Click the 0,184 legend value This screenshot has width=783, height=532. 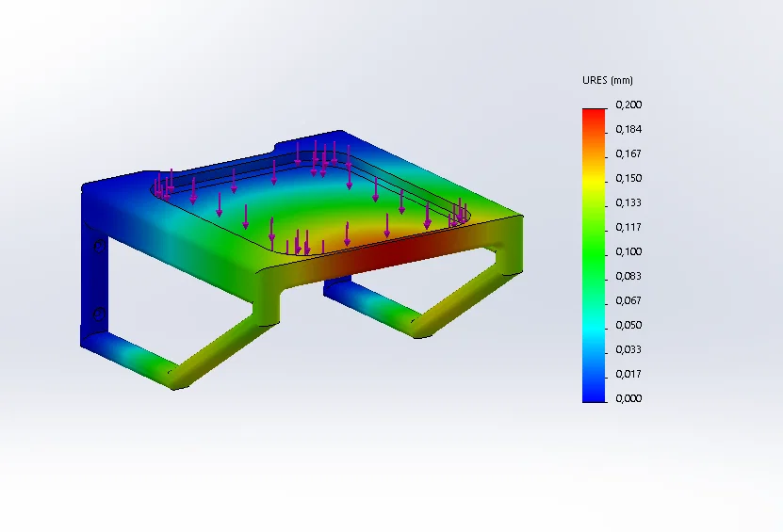[x=628, y=129]
